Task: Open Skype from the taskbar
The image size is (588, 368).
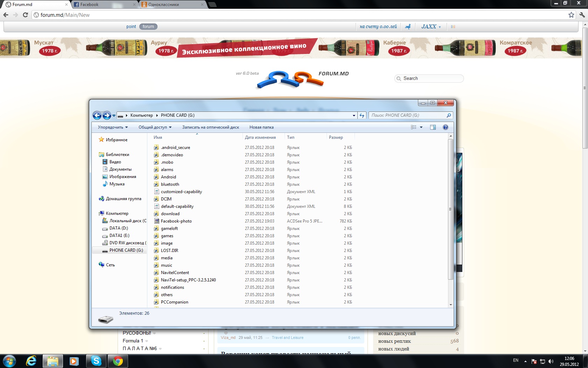Action: click(x=96, y=361)
